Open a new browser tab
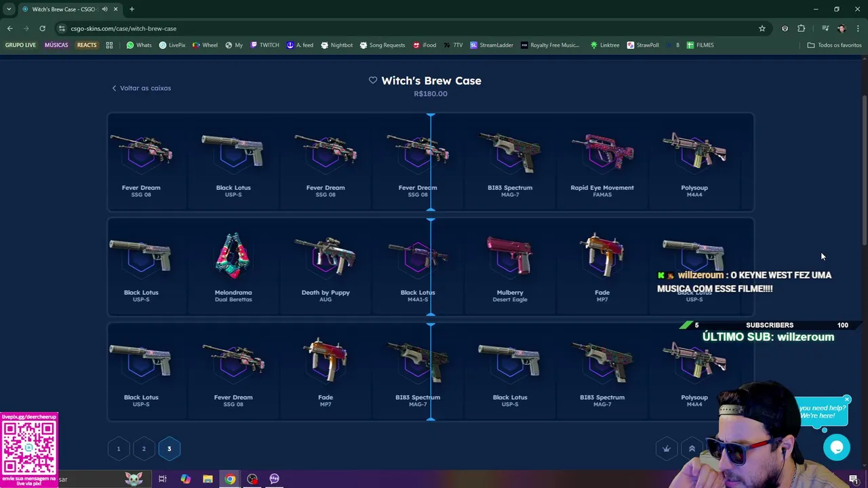The height and width of the screenshot is (488, 868). click(x=132, y=9)
